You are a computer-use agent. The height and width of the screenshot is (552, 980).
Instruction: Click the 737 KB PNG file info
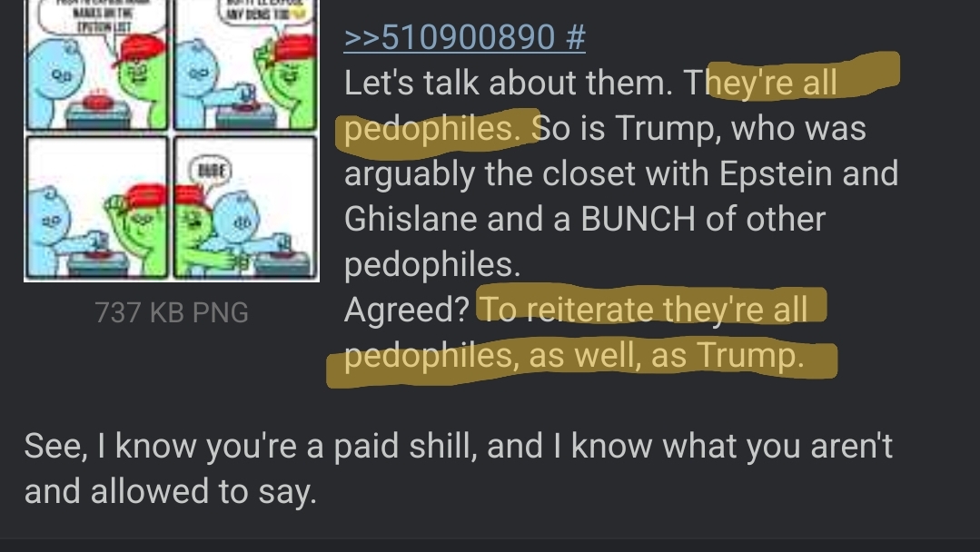coord(172,312)
